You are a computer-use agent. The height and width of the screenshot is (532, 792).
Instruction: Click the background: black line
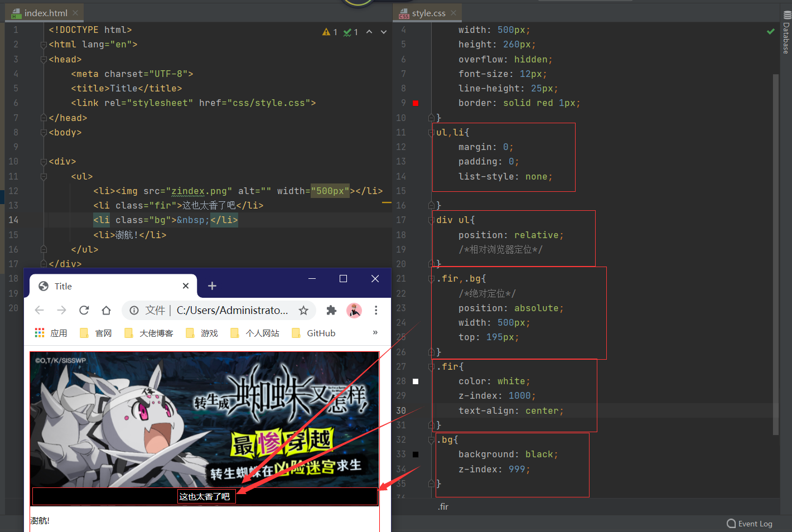pyautogui.click(x=508, y=454)
